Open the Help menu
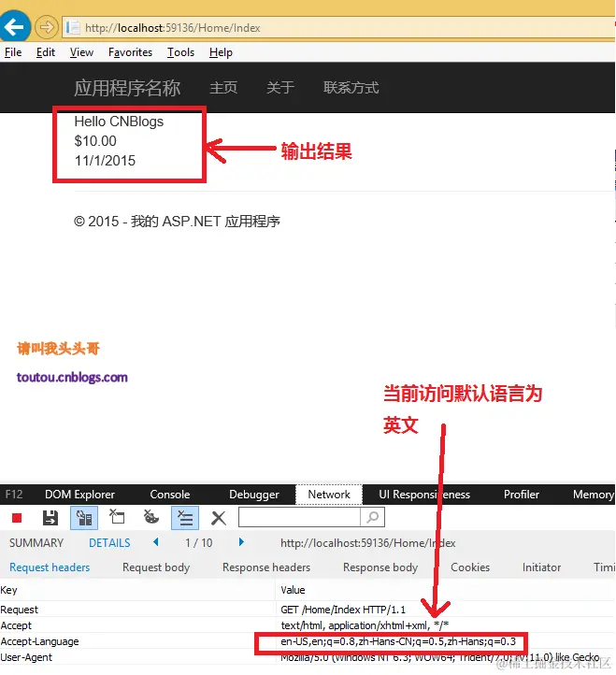This screenshot has height=675, width=616. [x=221, y=52]
